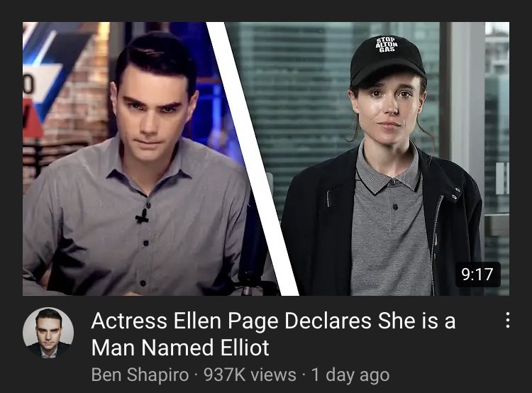Open the video titled Actress Ellen Page Declares
This screenshot has height=393, width=532.
(x=273, y=334)
